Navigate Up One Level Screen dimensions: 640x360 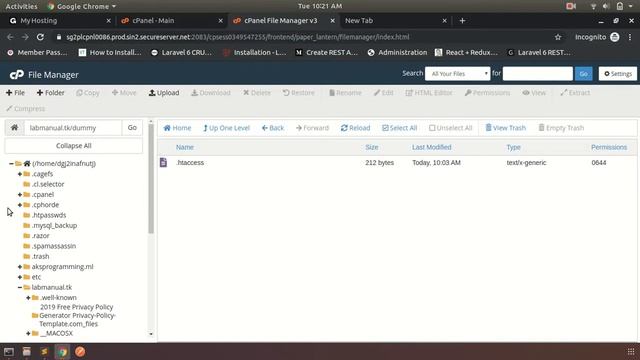coord(226,128)
